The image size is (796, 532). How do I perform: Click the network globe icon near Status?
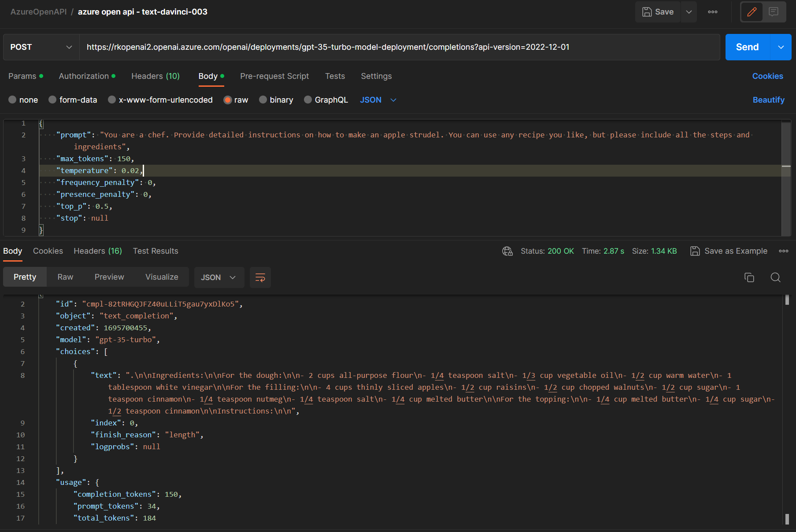[507, 251]
